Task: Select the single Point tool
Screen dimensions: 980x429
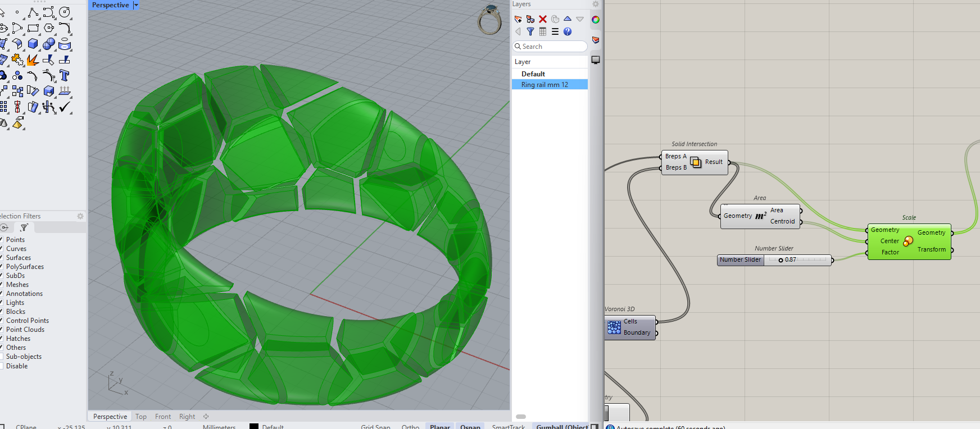Action: 17,12
